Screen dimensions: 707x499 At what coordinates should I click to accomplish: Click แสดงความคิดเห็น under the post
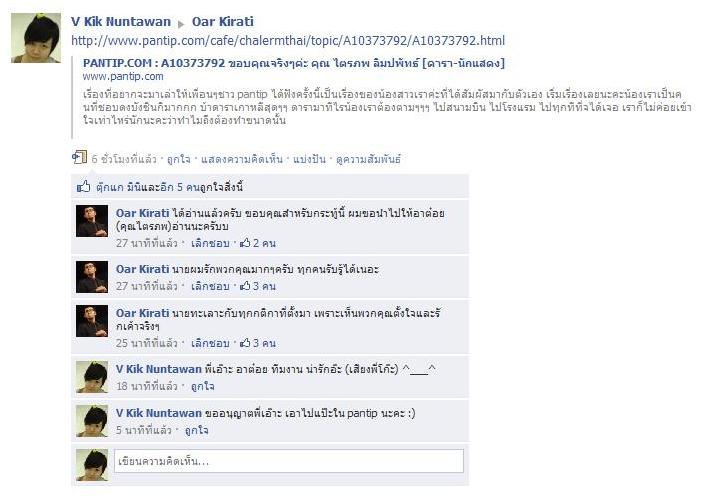(242, 159)
